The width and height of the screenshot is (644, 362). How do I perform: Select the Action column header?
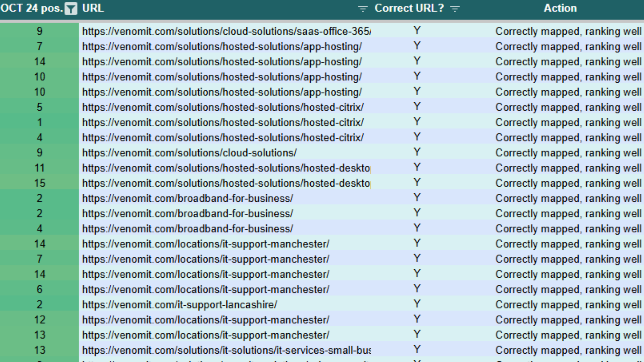[x=560, y=8]
